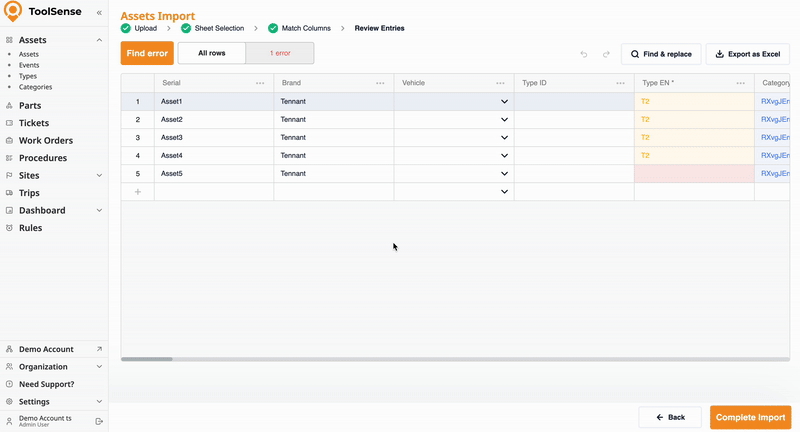This screenshot has width=800, height=432.
Task: Open Vehicle dropdown in empty new row
Action: (504, 192)
